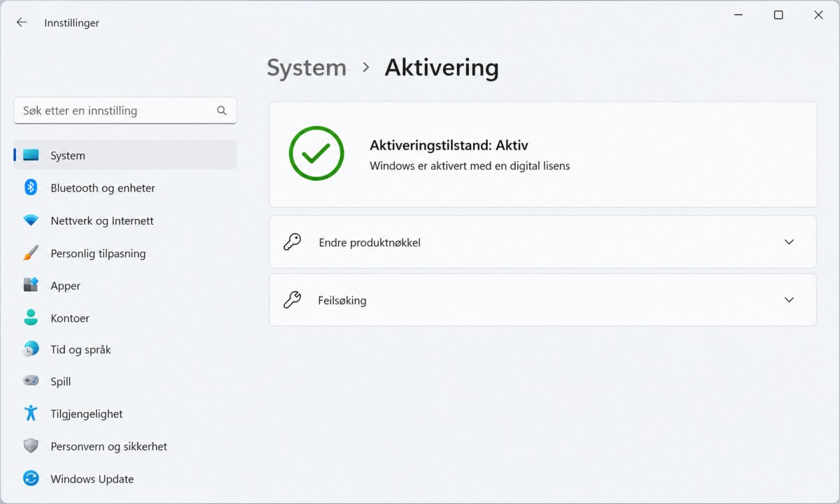
Task: Click the Innstillinger window title
Action: click(71, 22)
